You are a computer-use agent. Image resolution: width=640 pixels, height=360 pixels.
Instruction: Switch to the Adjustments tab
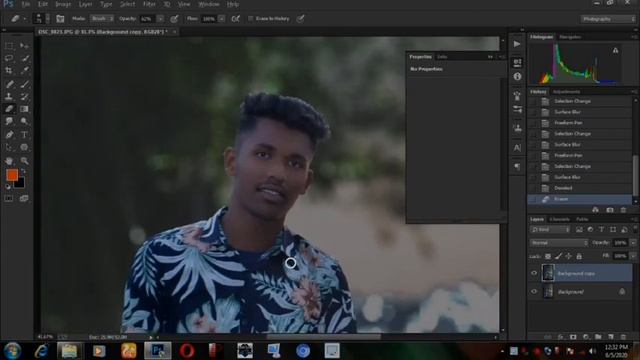(566, 91)
